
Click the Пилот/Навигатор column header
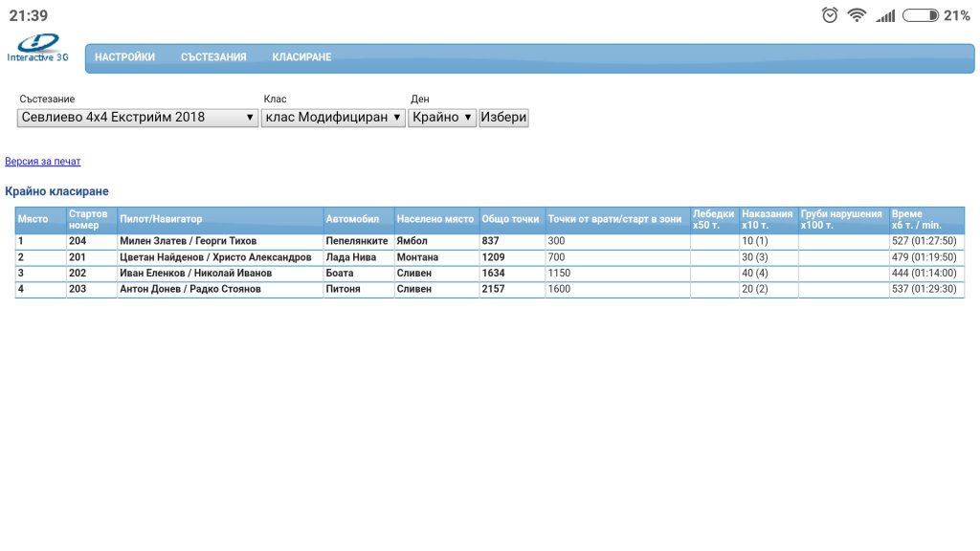click(x=220, y=219)
